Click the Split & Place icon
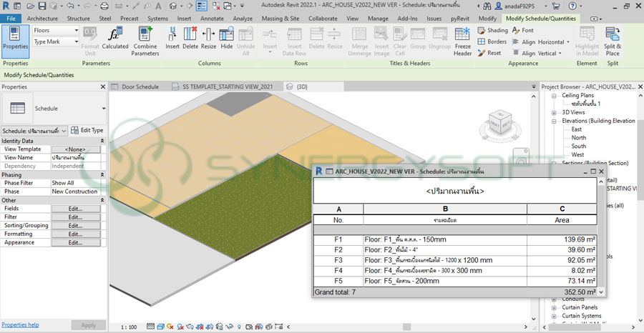644x333 pixels. 613,40
